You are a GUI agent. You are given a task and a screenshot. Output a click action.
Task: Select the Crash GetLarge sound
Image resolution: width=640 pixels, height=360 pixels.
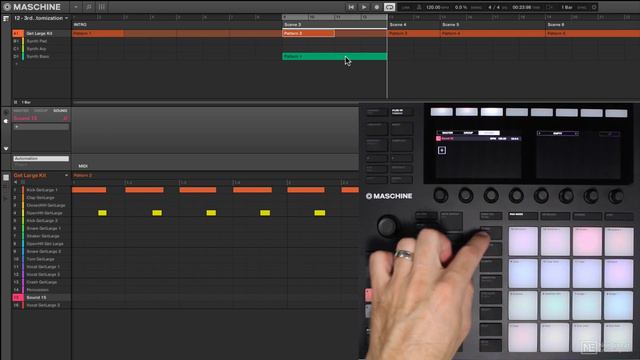[41, 282]
